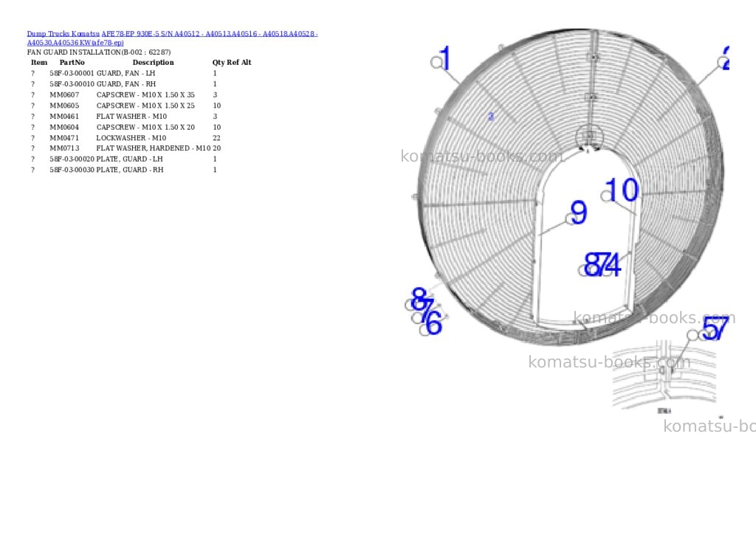Select part number MM0471
Screen dimensions: 756x535
click(x=64, y=138)
